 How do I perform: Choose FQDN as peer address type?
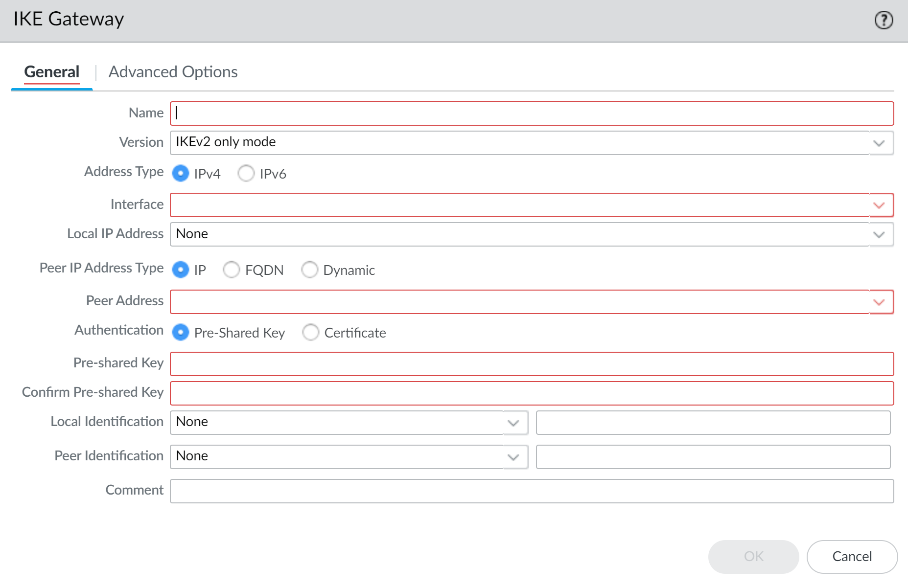tap(232, 270)
